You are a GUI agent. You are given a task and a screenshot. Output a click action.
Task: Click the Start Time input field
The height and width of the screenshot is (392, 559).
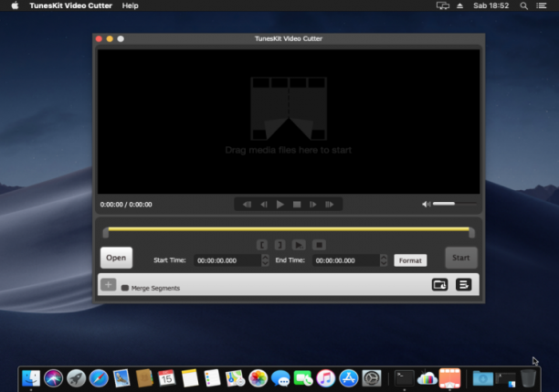[x=227, y=260]
